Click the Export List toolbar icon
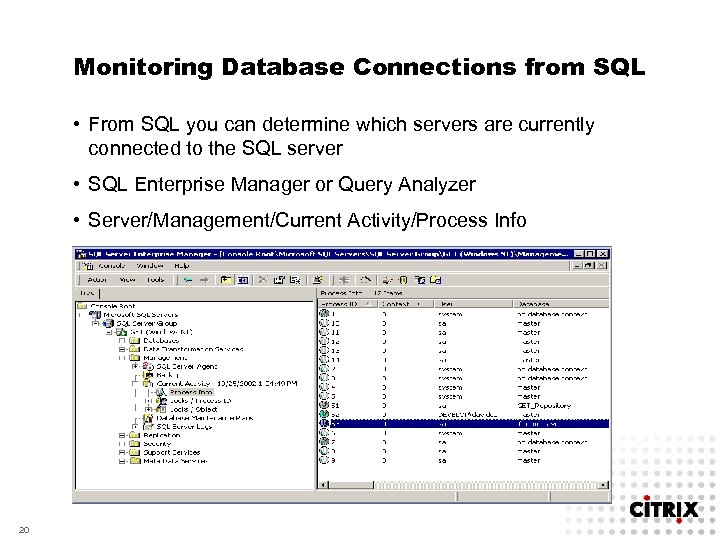720x540 pixels. click(x=295, y=280)
